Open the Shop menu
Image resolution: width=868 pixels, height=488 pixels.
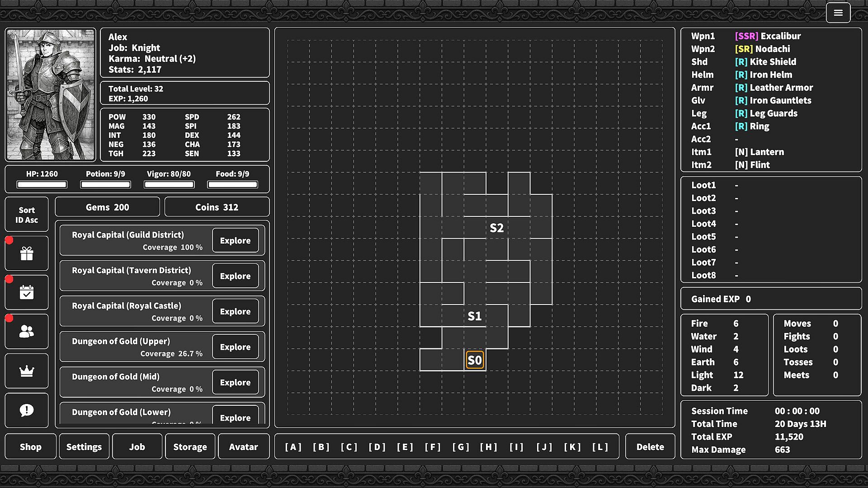[30, 447]
